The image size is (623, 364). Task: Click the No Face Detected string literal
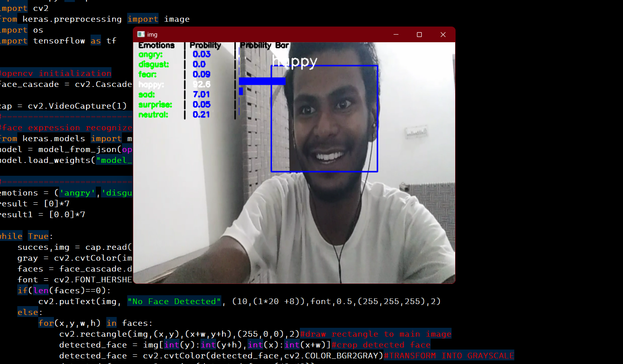point(174,301)
